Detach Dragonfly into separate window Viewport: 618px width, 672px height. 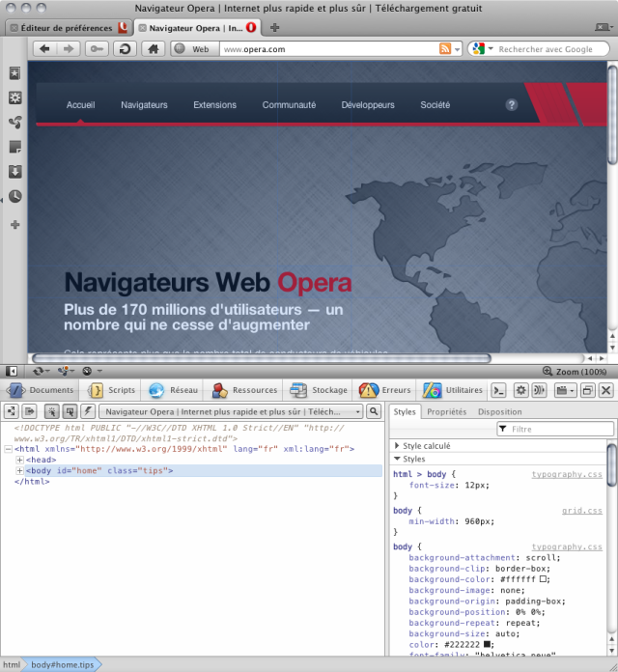(x=587, y=390)
